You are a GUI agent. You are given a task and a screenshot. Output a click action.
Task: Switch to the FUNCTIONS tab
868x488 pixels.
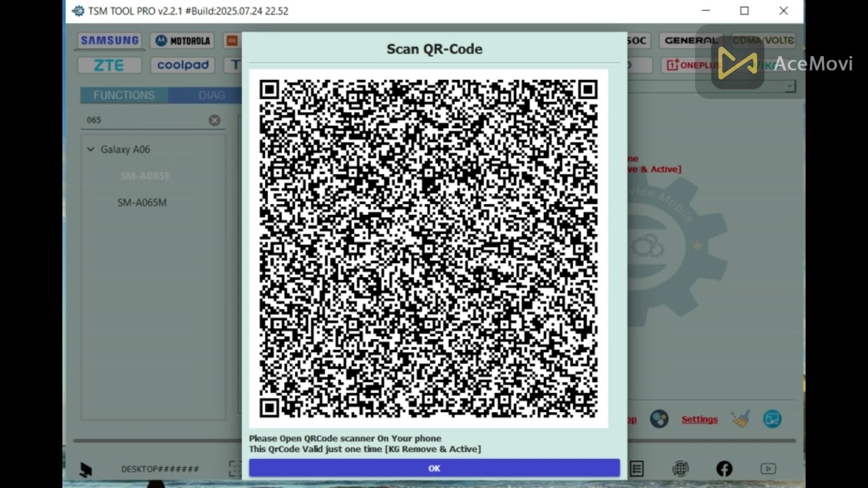(x=124, y=96)
